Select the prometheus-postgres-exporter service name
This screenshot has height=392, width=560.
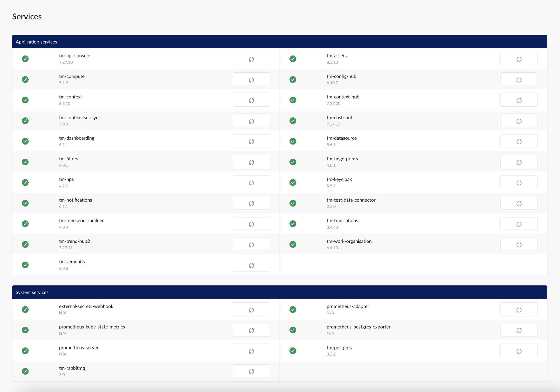tap(358, 327)
